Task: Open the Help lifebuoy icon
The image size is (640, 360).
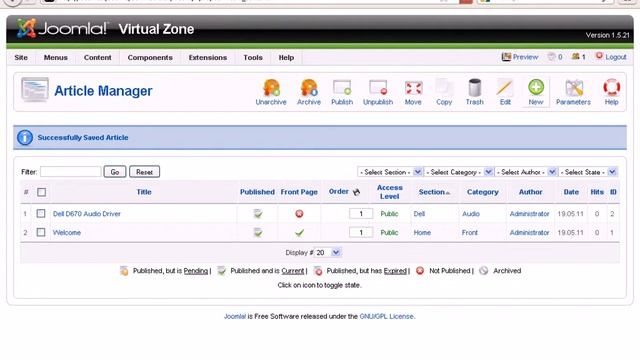Action: [611, 92]
